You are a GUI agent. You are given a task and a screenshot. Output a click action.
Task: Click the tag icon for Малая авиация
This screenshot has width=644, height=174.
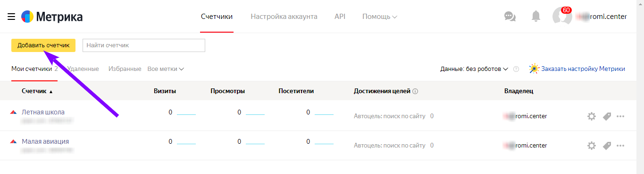pos(607,146)
